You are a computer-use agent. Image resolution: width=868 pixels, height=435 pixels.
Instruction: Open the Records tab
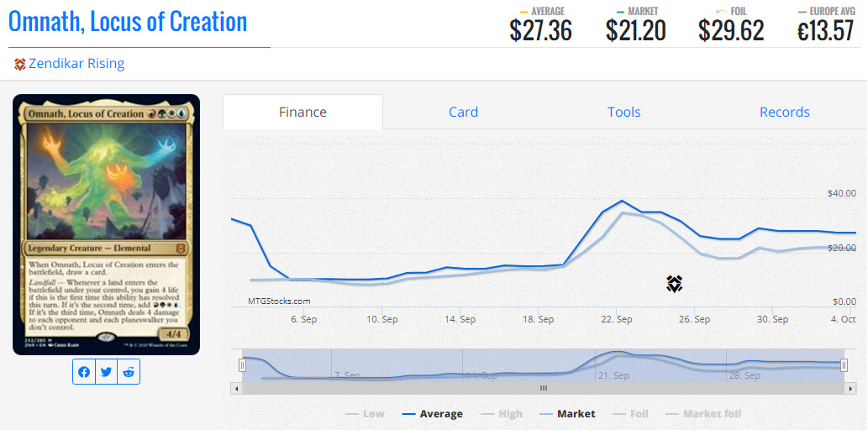(784, 112)
